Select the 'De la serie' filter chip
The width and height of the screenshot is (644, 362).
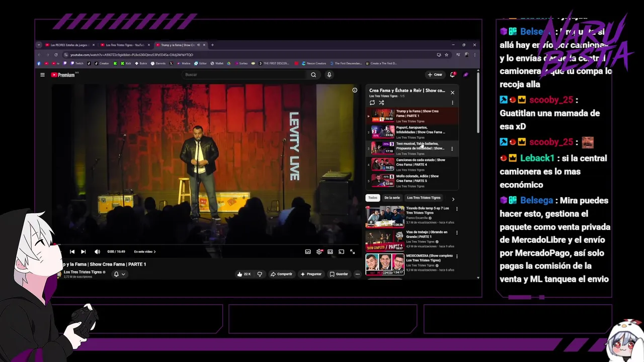click(x=392, y=198)
